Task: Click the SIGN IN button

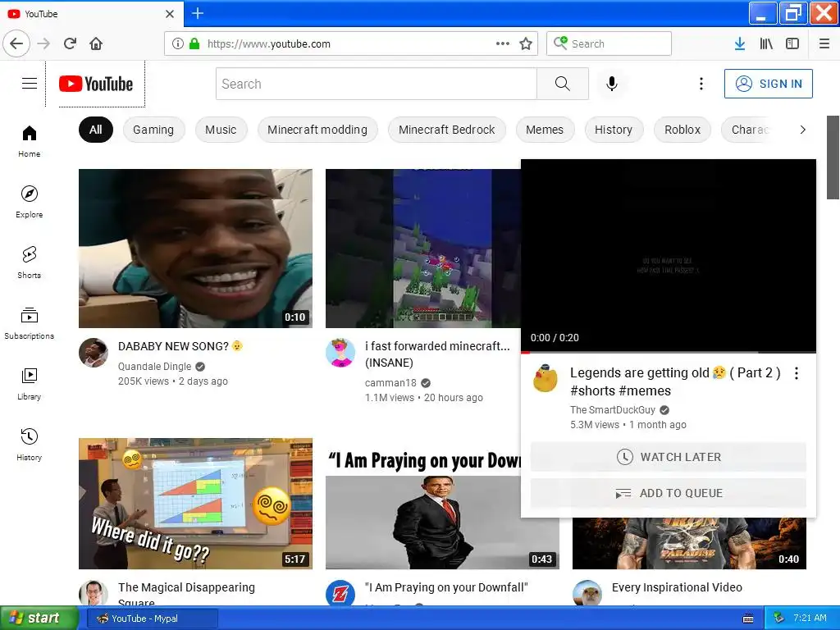Action: [x=768, y=84]
